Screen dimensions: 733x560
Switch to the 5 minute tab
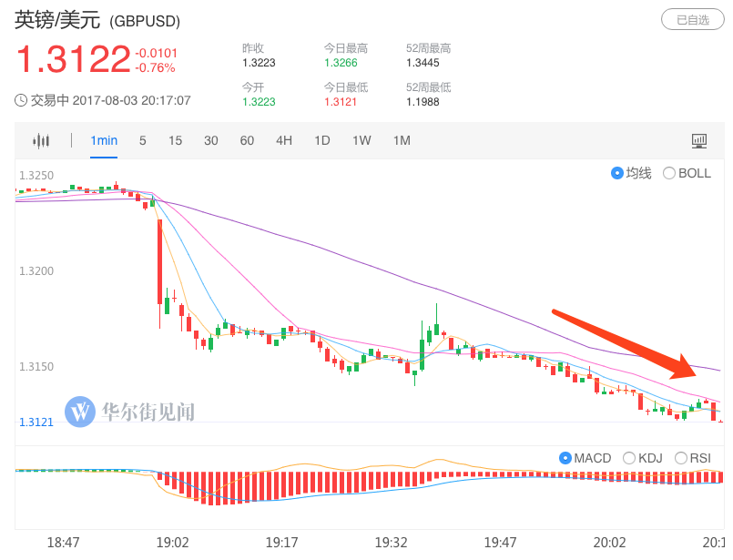[143, 141]
